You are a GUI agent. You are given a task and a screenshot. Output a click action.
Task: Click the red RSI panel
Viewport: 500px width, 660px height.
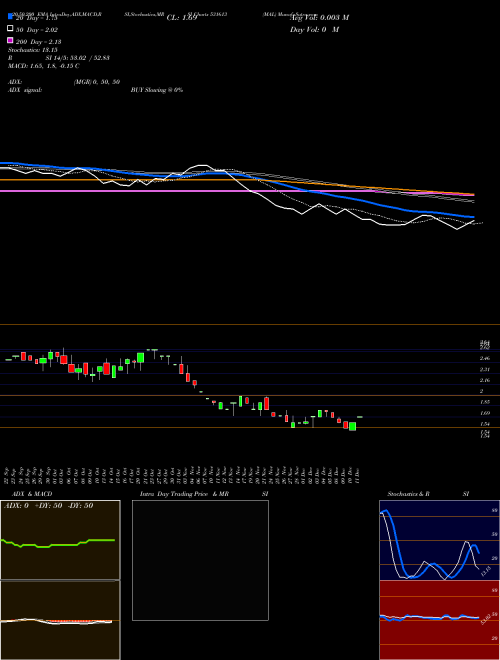coord(439,620)
